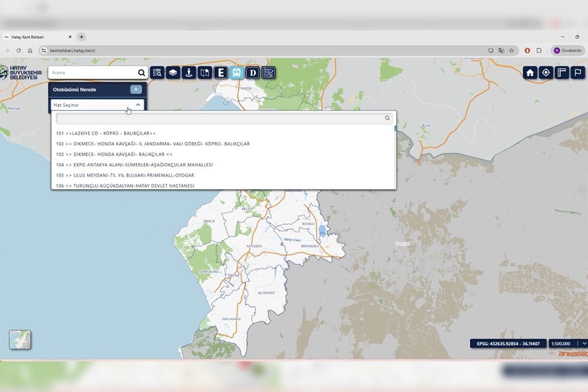Toggle the E pharmacy button
This screenshot has width=588, height=392.
click(220, 72)
